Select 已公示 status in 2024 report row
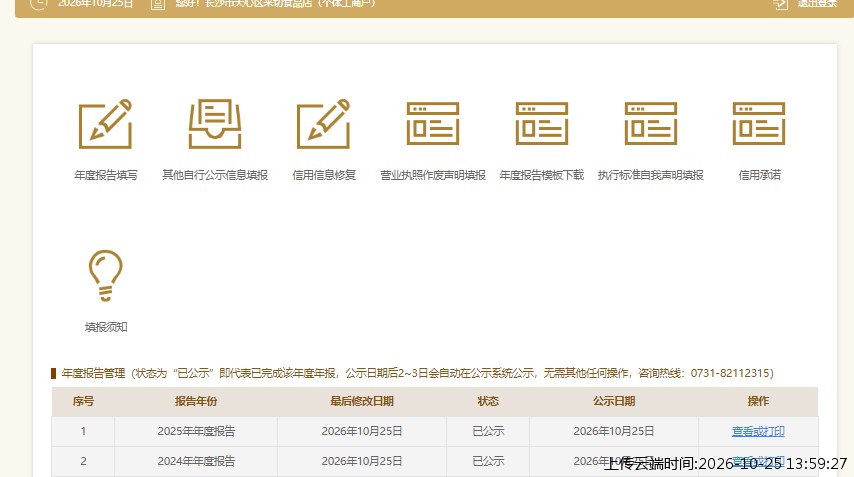Viewport: 854px width, 477px height. click(x=488, y=461)
